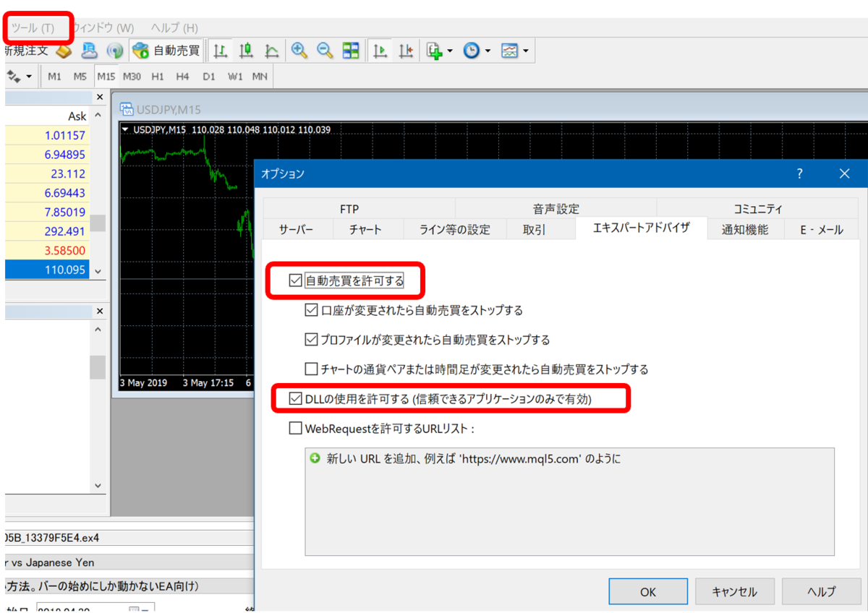Click the add indicators icon
Screen dimensions: 868x613
(435, 51)
